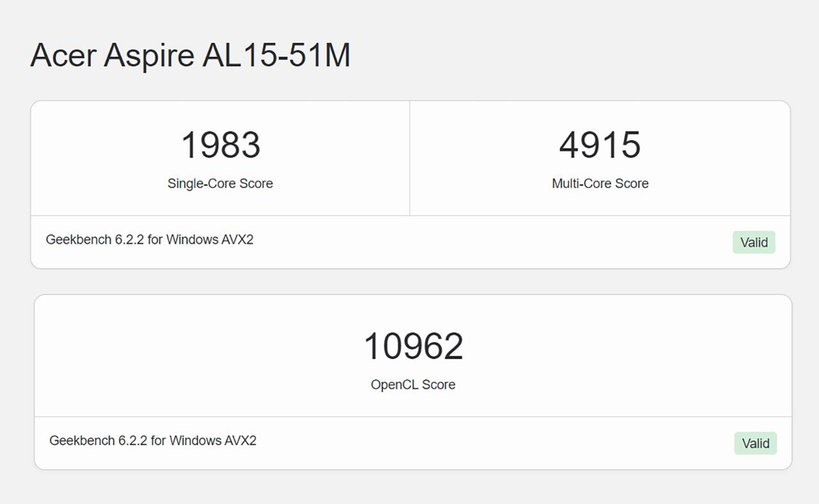Click Windows AVX2 text in the bottom card
Image resolution: width=819 pixels, height=504 pixels.
214,440
